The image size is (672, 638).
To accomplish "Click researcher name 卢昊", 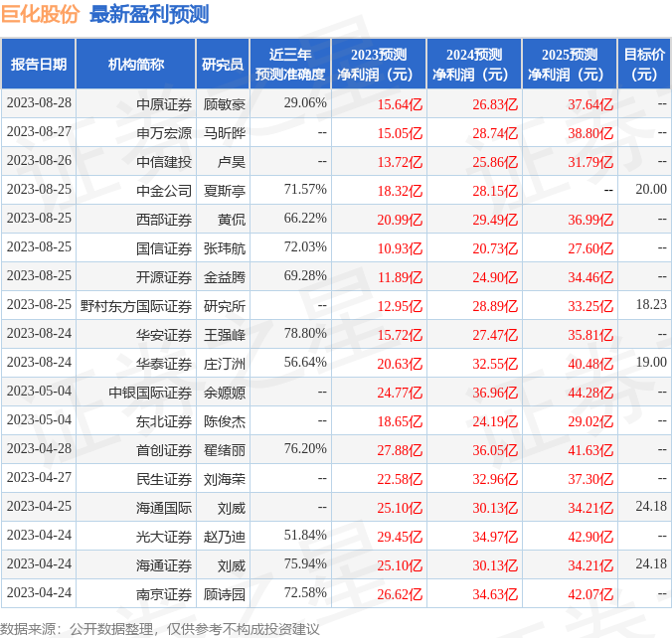I will (x=232, y=162).
